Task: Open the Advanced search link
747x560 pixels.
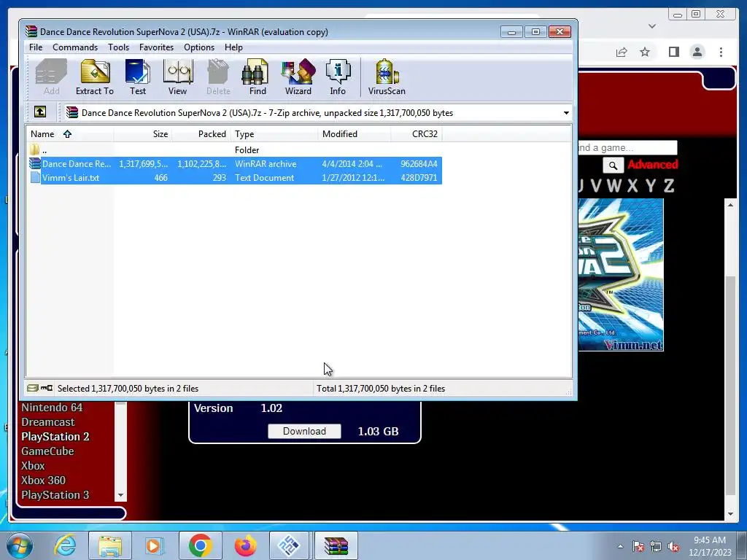Action: [653, 165]
